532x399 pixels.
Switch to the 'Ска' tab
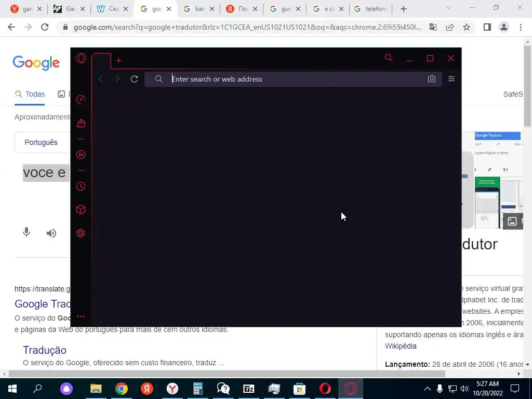[112, 9]
